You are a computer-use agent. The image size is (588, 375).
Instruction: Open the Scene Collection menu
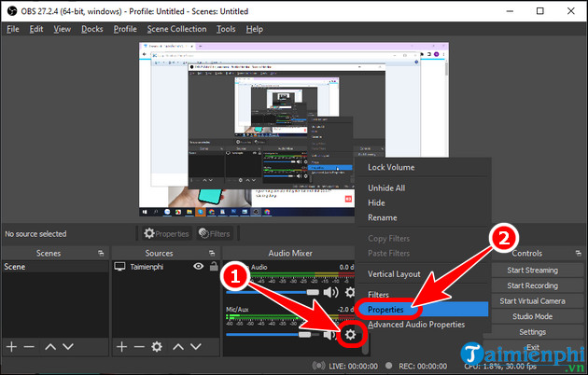(176, 29)
